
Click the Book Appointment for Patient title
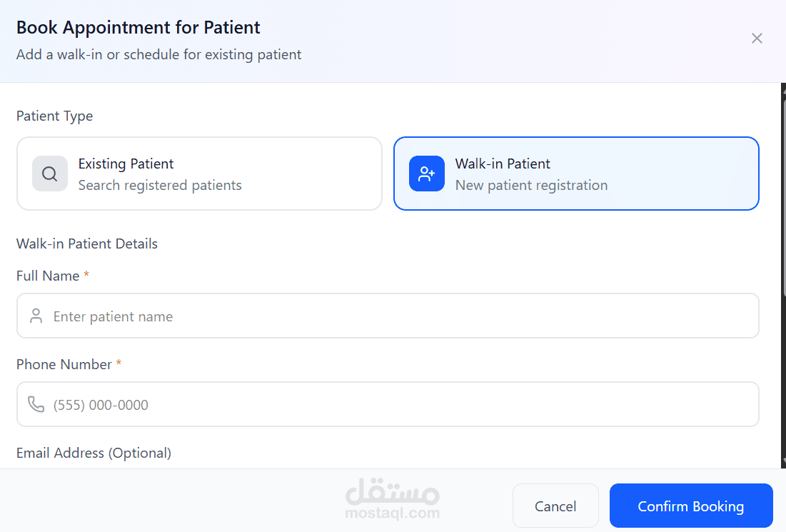138,28
